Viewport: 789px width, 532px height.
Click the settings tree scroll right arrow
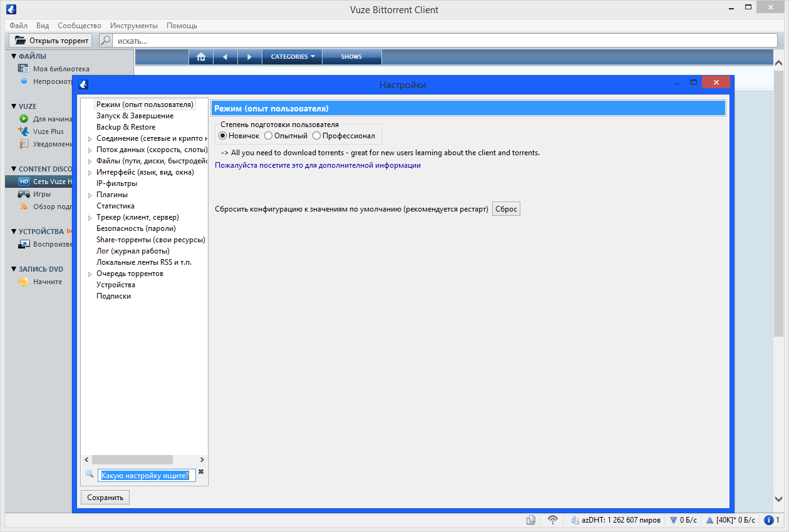point(202,459)
